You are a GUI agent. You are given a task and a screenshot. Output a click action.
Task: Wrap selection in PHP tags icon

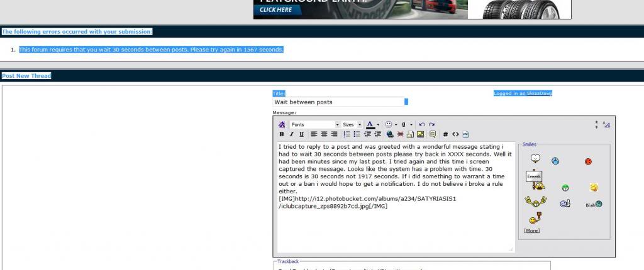click(x=465, y=134)
